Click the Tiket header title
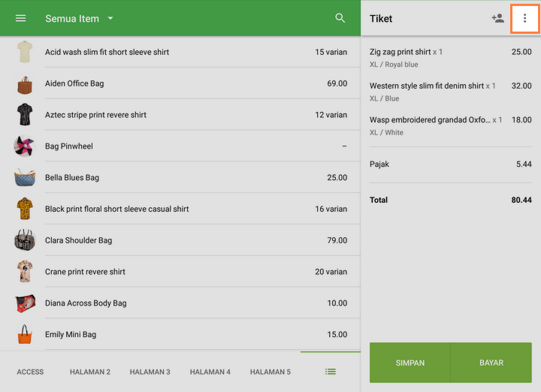Image resolution: width=541 pixels, height=392 pixels. point(381,19)
